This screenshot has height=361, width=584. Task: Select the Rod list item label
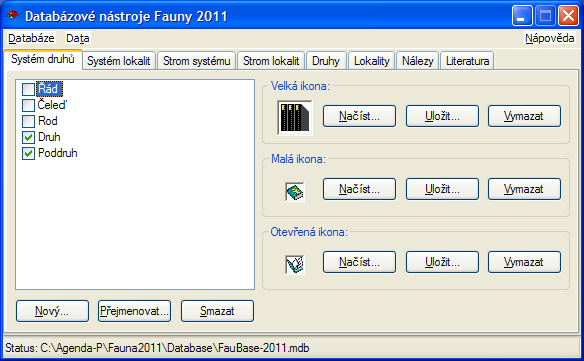(48, 121)
